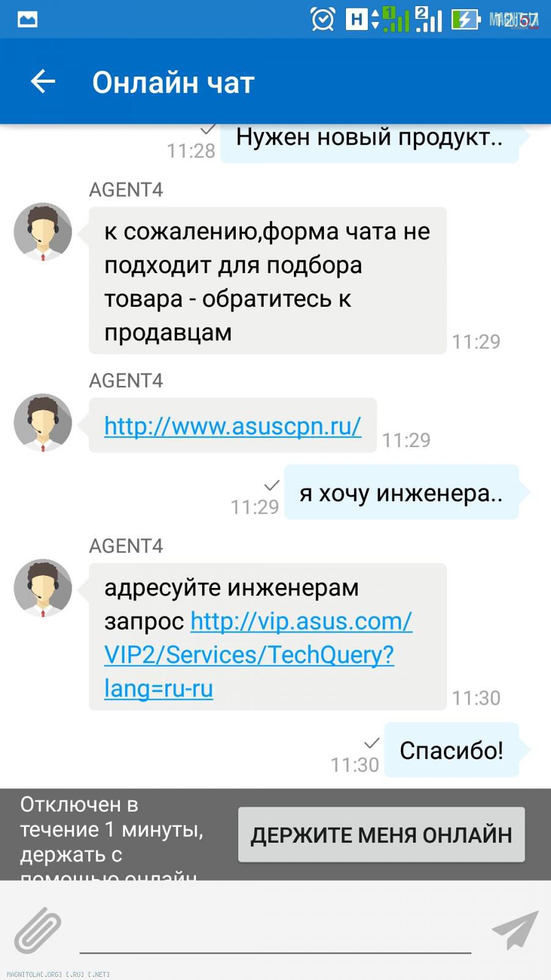Open the AGENT4 avatar beside TechQuery message
The height and width of the screenshot is (980, 551).
(x=43, y=588)
